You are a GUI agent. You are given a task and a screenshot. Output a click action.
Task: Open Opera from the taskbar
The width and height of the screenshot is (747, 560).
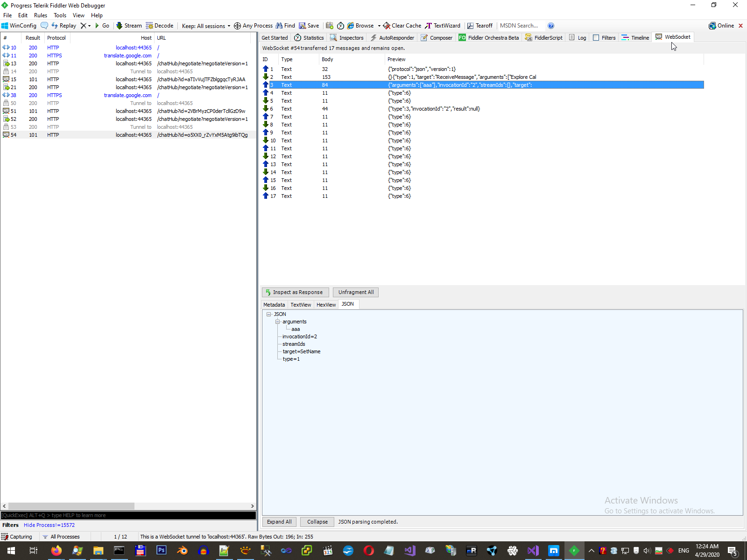[369, 551]
